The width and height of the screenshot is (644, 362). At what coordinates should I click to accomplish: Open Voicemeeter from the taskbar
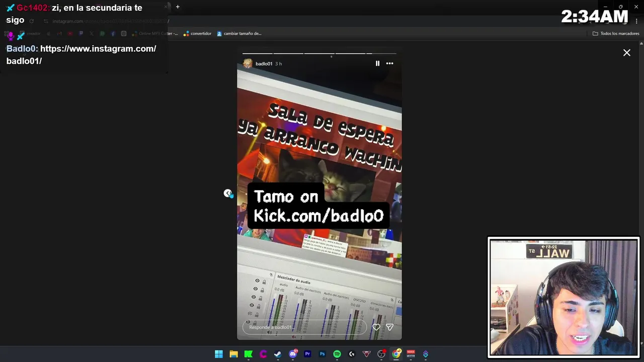(x=411, y=354)
